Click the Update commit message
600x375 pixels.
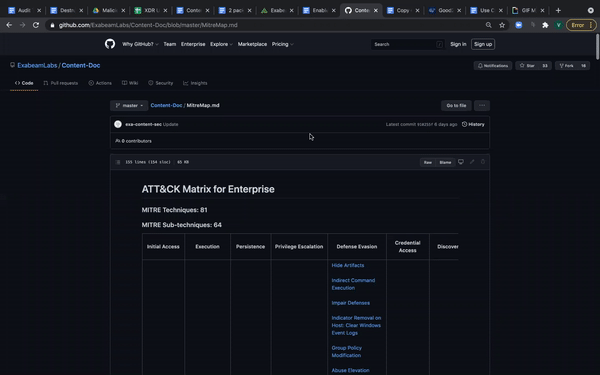[x=170, y=124]
